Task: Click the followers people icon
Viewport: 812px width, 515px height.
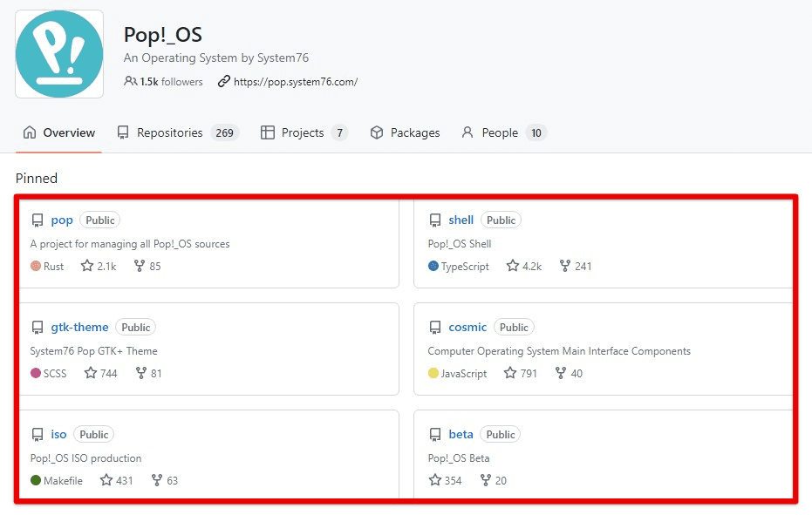Action: pyautogui.click(x=131, y=81)
